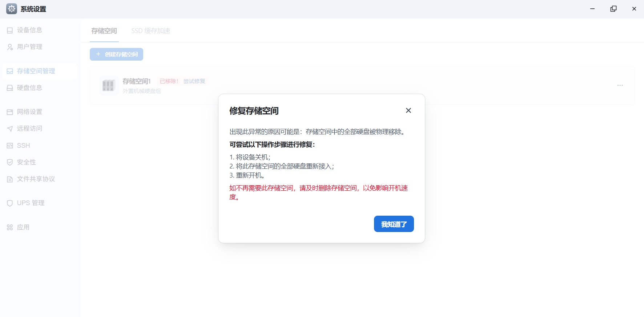Click the red warning text about deleting storage

click(319, 192)
